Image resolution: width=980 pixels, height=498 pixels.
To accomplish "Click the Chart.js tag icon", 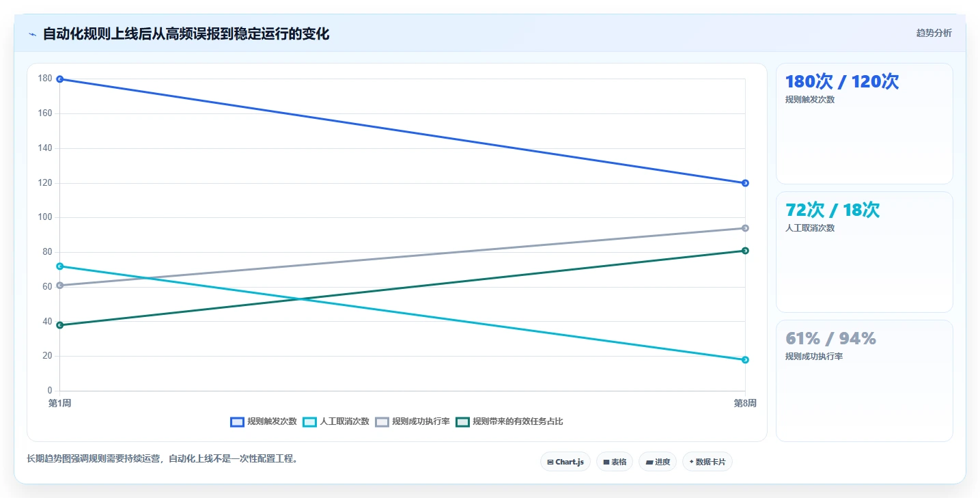I will coord(550,462).
